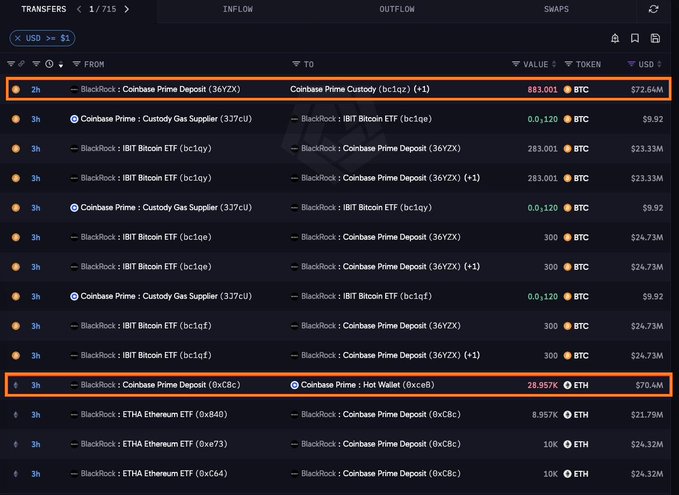The width and height of the screenshot is (679, 495).
Task: Click the Ethereum chain icon in the 28.957K row
Action: (16, 385)
